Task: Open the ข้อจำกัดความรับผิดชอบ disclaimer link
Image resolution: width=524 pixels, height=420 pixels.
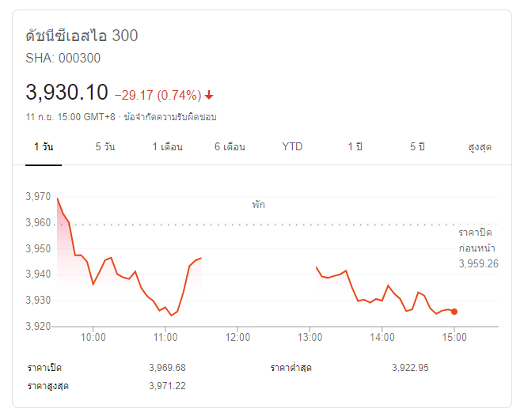Action: click(x=169, y=116)
